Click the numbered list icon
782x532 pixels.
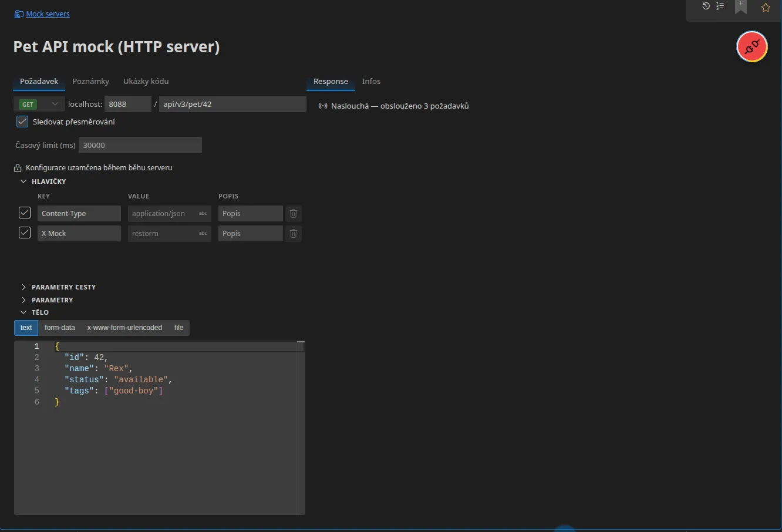click(x=720, y=6)
